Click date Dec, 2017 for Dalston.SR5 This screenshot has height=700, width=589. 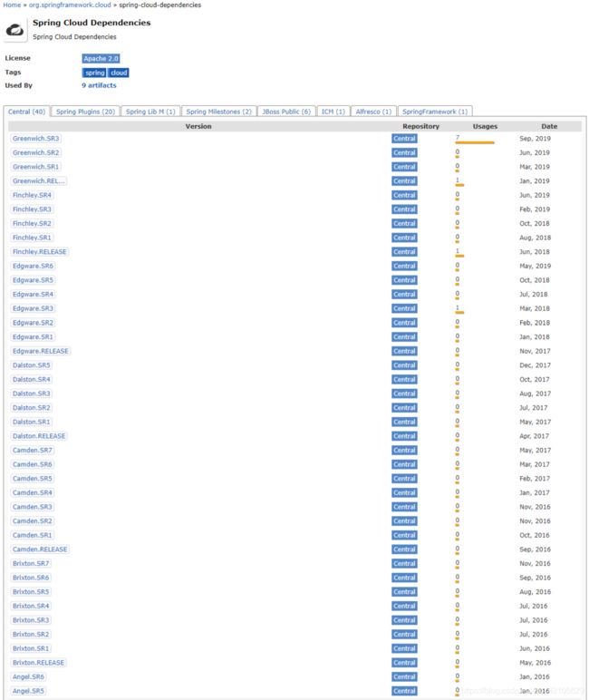pos(535,365)
